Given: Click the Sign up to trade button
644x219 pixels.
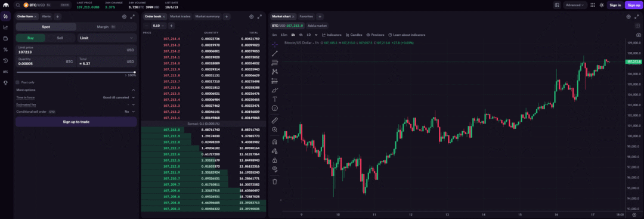Looking at the screenshot, I should pyautogui.click(x=76, y=122).
